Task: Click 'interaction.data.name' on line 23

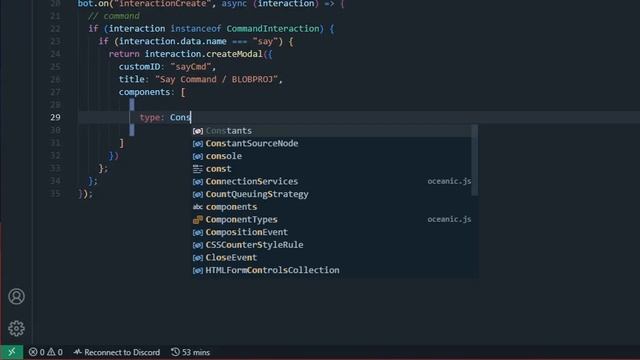Action: [173, 41]
